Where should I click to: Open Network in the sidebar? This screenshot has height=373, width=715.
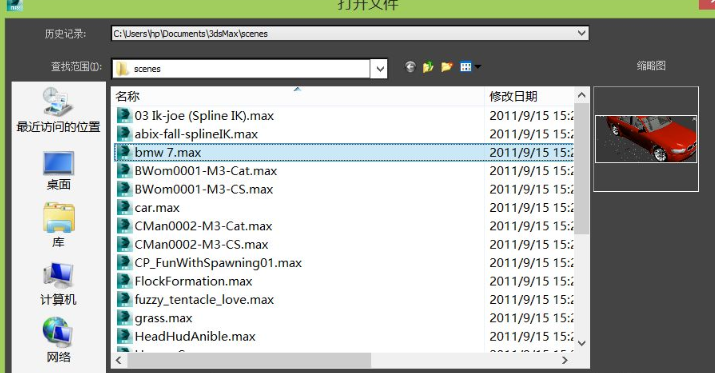58,340
